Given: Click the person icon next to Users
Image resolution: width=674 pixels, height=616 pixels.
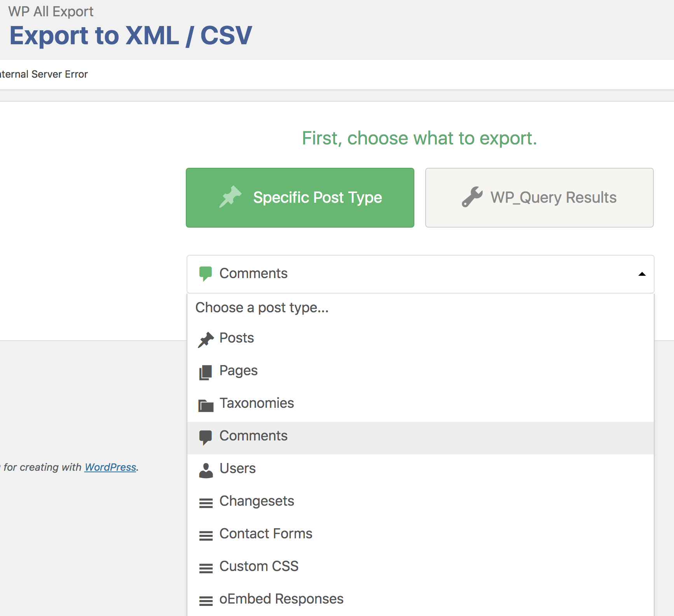Looking at the screenshot, I should 206,470.
